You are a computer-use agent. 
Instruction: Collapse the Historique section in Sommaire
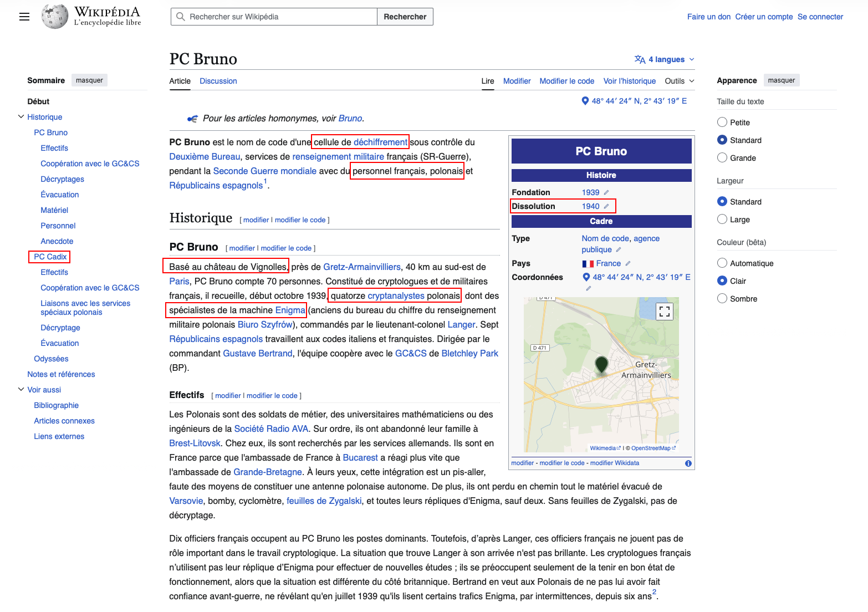[x=21, y=116]
